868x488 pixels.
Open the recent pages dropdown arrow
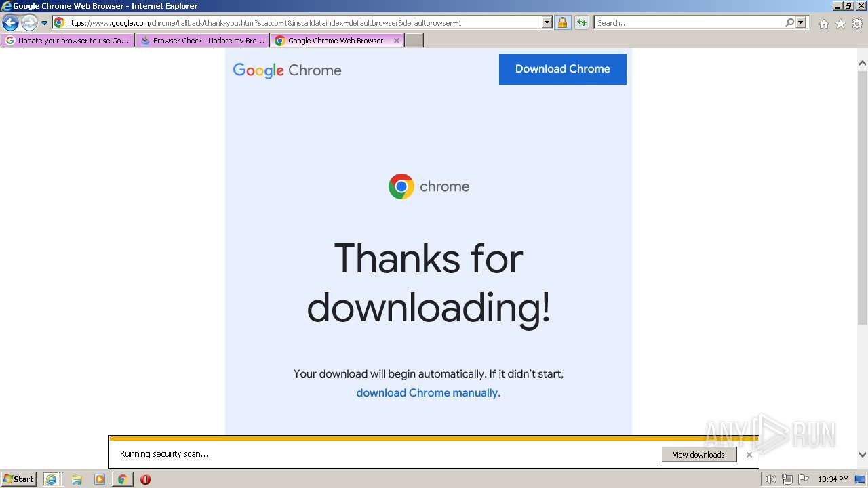point(45,23)
